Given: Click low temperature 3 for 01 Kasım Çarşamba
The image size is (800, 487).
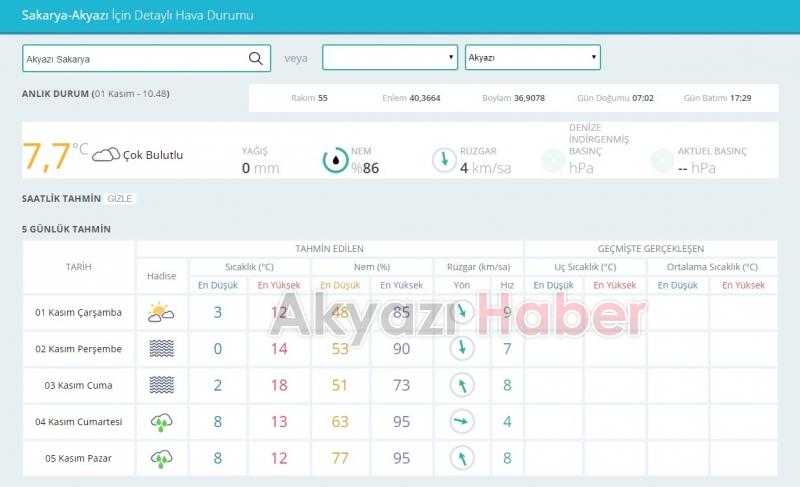Looking at the screenshot, I should click(x=218, y=312).
